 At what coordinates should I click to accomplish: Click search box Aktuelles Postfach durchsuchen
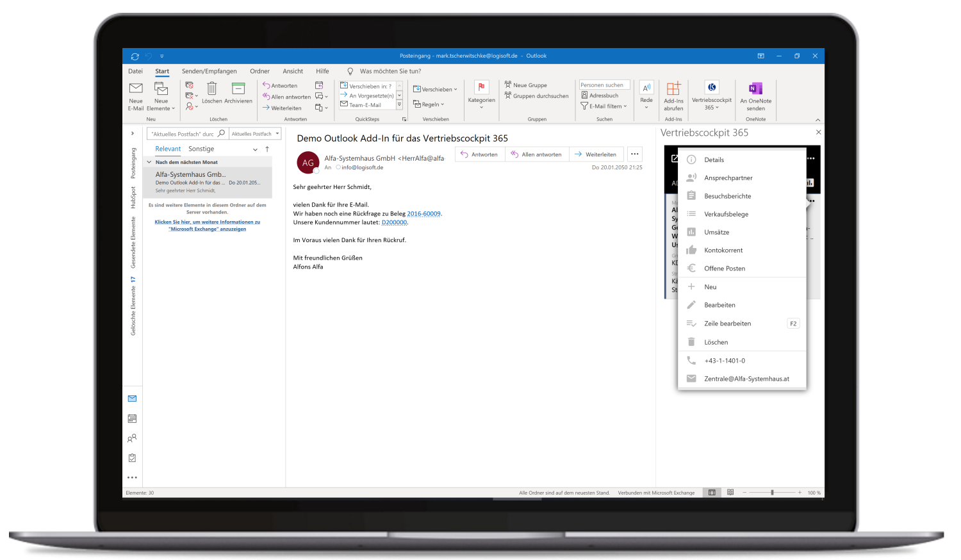click(x=187, y=134)
